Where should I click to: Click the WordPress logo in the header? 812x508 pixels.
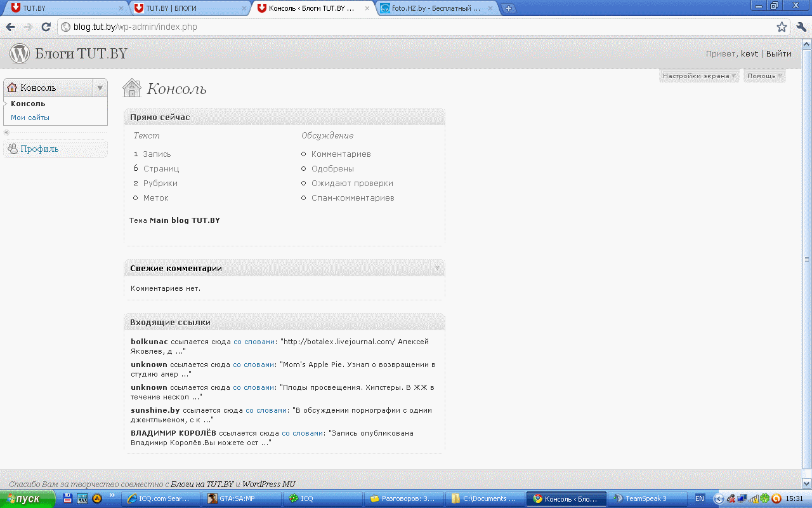coord(20,53)
